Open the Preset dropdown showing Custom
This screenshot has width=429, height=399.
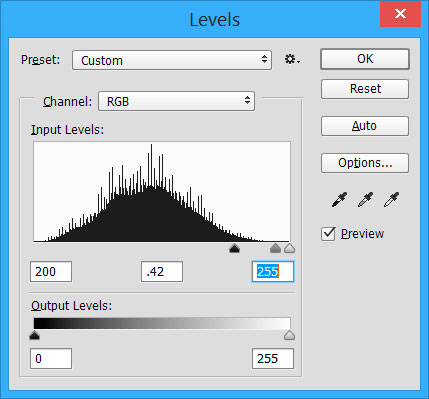pos(172,60)
